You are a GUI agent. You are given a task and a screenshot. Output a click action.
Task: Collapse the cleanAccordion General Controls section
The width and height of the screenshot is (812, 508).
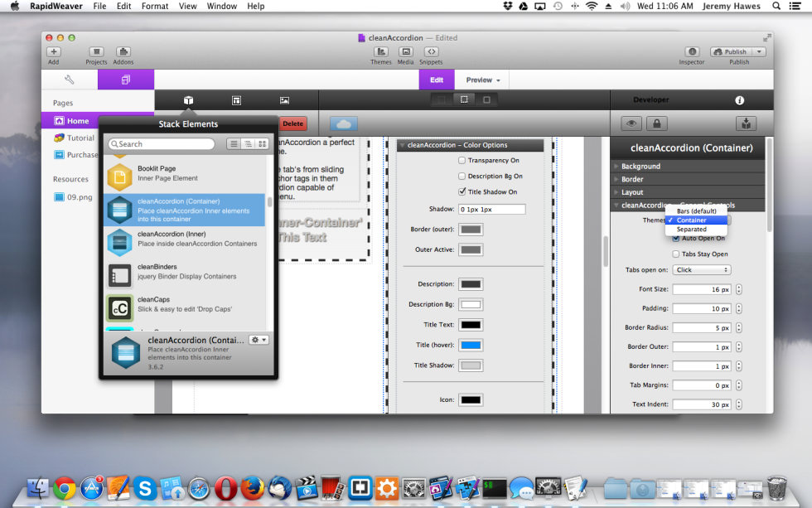616,205
